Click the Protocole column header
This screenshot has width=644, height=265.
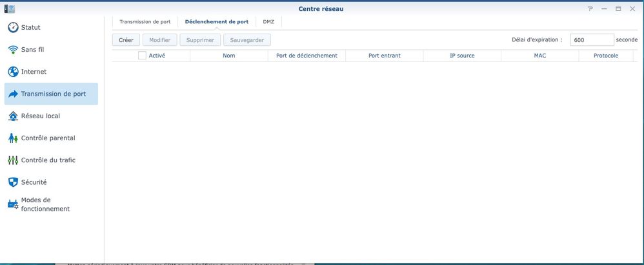click(x=606, y=56)
